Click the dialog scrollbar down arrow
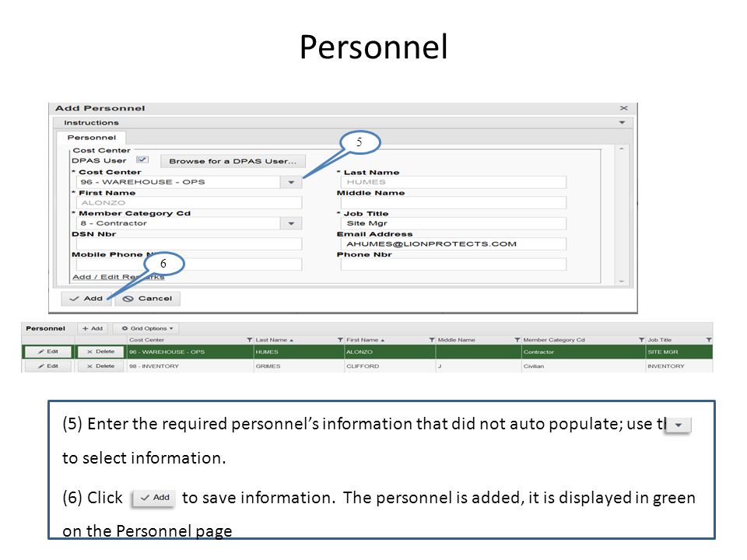This screenshot has height=560, width=747. [621, 282]
